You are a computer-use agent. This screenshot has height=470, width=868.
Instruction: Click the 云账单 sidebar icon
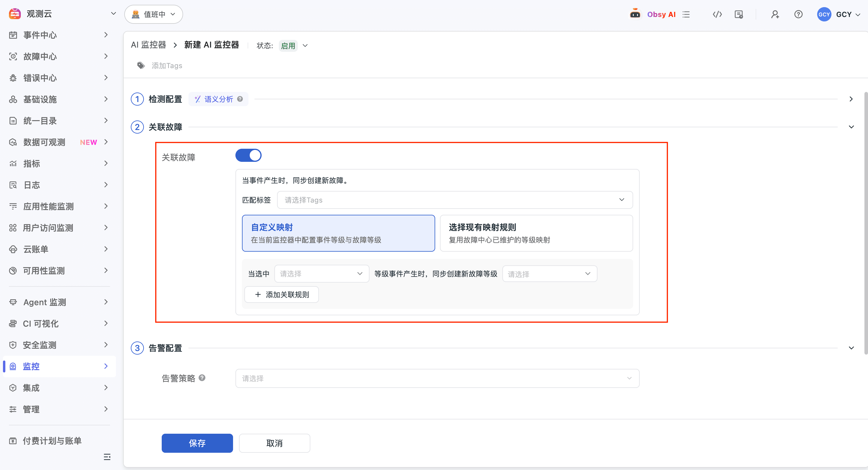pos(13,250)
